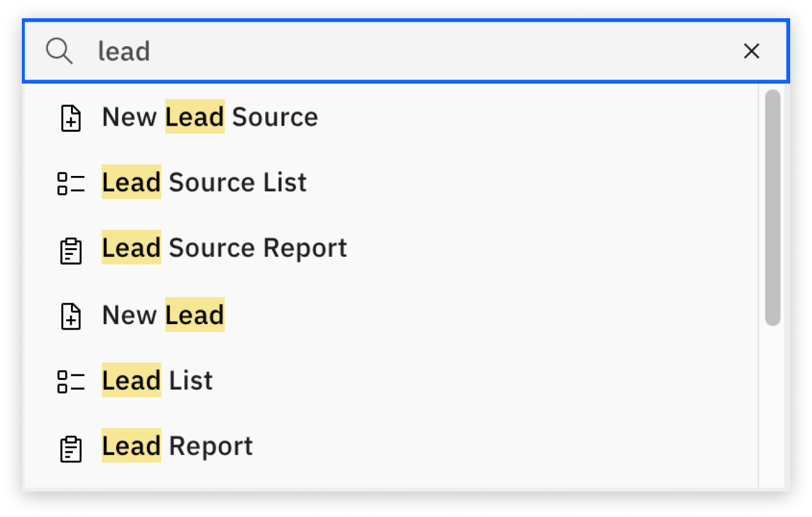The image size is (812, 517).
Task: Open the Lead Source List result
Action: [x=204, y=183]
